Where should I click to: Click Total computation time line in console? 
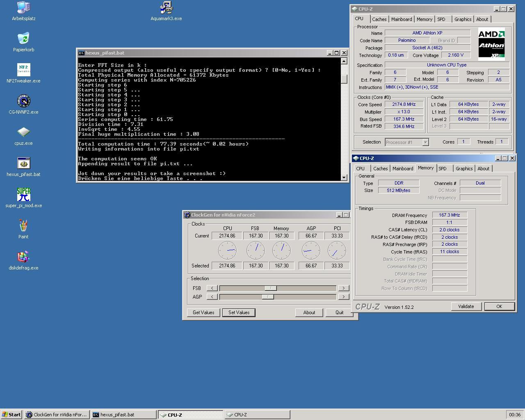(163, 144)
